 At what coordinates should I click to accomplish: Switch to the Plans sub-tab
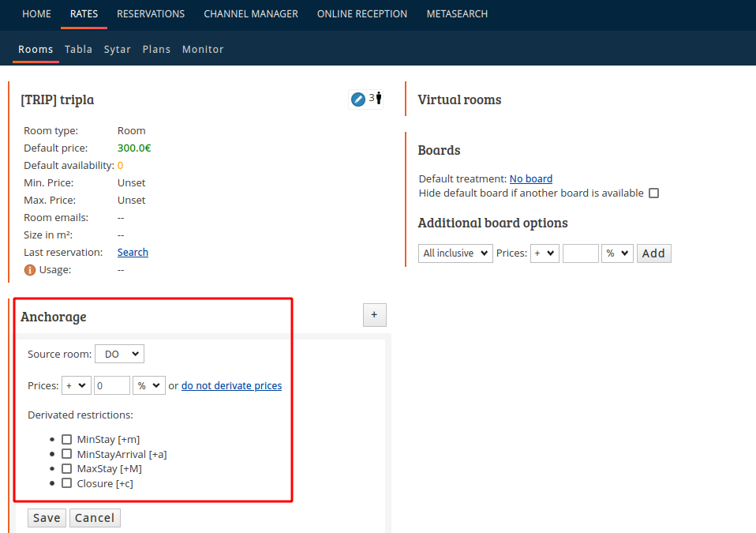point(156,49)
